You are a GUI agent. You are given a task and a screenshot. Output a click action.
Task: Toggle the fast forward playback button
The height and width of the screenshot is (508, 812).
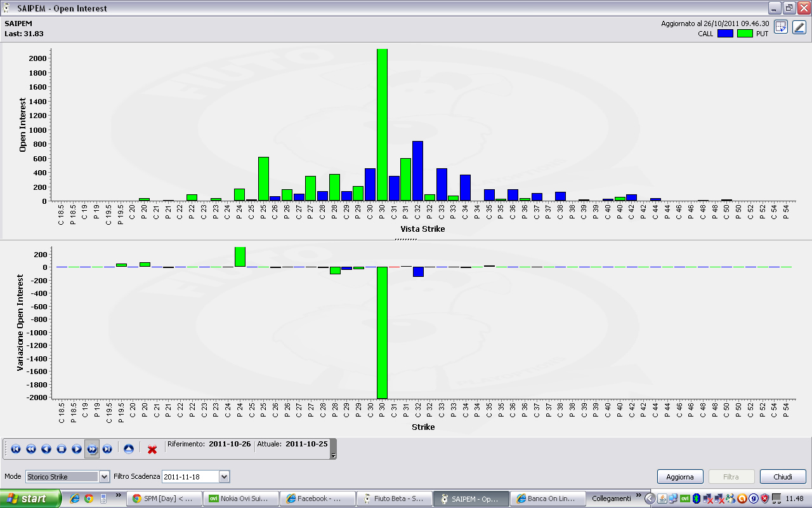tap(92, 449)
